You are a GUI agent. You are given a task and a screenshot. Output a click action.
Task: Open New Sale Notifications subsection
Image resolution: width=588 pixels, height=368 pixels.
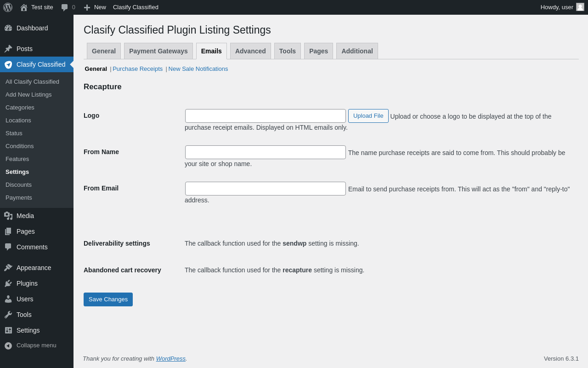click(x=198, y=69)
